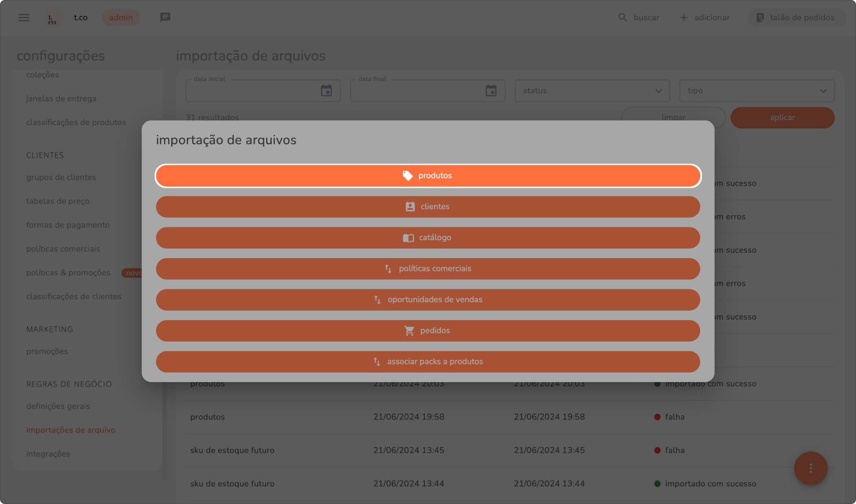Click the search magnifier icon
The image size is (856, 504).
pyautogui.click(x=622, y=17)
